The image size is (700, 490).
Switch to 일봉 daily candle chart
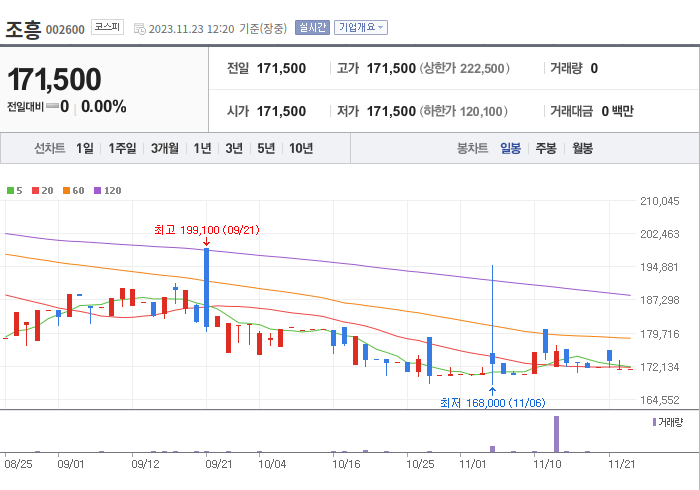pos(510,148)
